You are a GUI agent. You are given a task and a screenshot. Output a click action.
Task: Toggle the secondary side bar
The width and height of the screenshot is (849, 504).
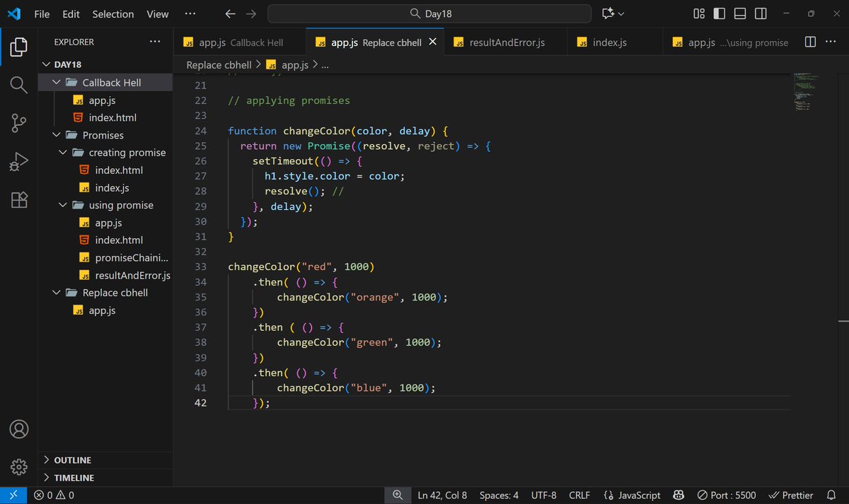(761, 13)
